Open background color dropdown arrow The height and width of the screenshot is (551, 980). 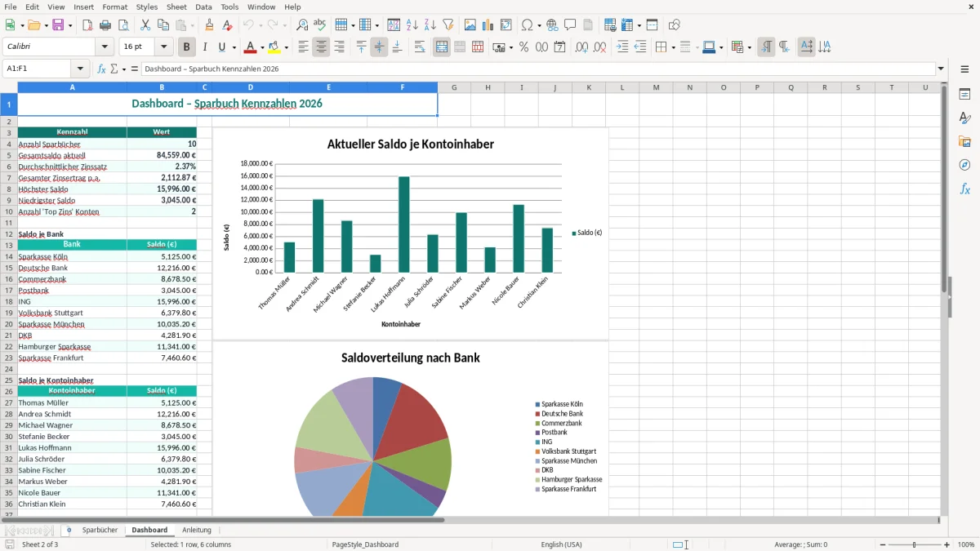286,47
